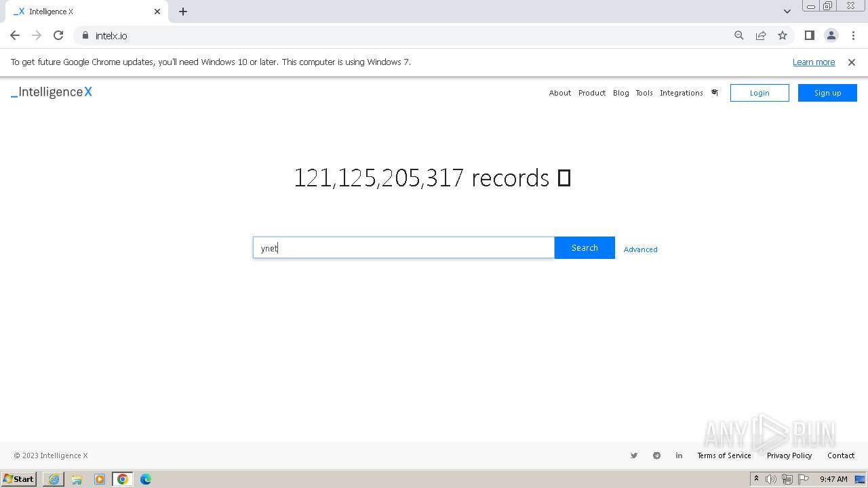Open Windows Media Player taskbar icon
Viewport: 868px width, 488px height.
click(x=100, y=479)
